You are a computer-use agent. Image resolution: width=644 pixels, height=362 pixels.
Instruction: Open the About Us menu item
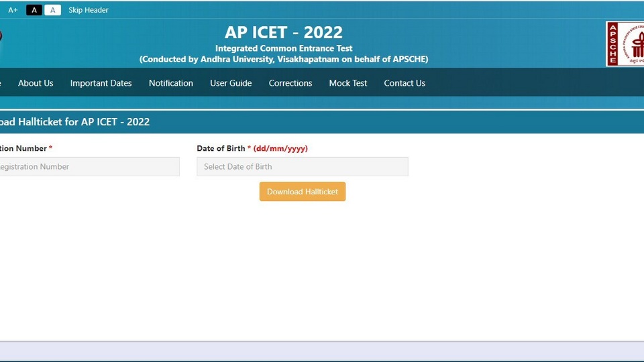36,83
